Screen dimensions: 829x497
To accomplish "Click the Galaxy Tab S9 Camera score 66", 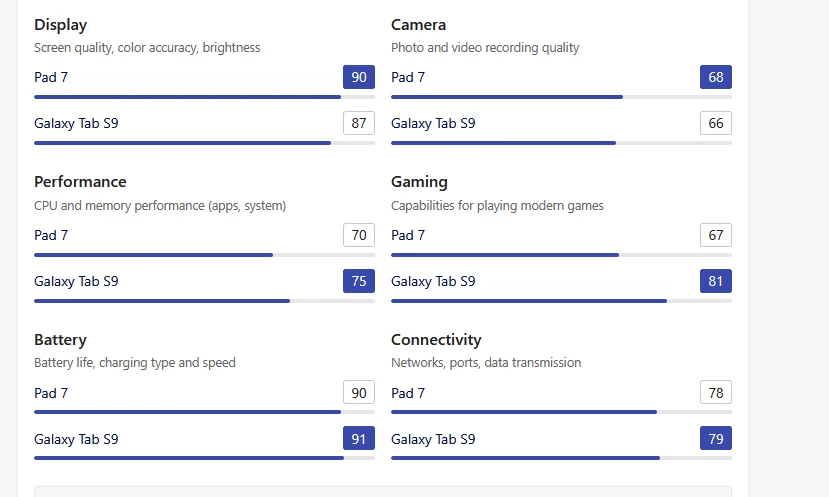I will coord(716,123).
